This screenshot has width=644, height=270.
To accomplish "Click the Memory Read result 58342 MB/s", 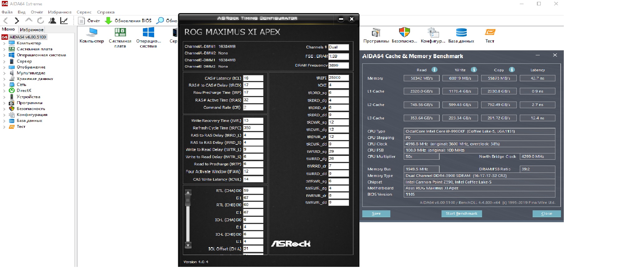I will click(422, 78).
